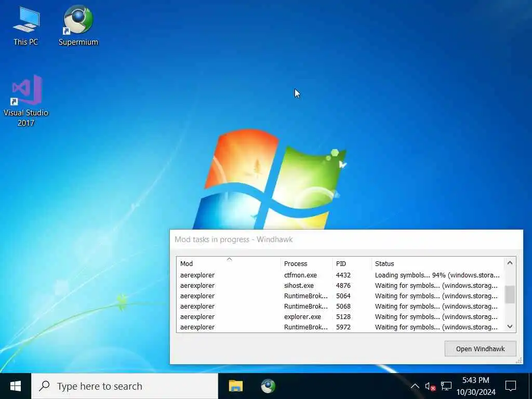
Task: Click the Open Windhawk button
Action: point(481,349)
